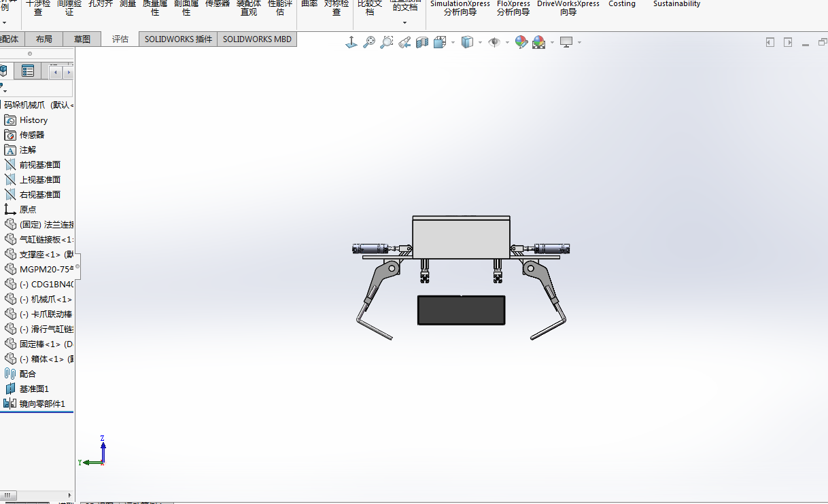Viewport: 828px width, 504px height.
Task: Open the PropertyManager panel tab icon
Action: click(x=28, y=71)
